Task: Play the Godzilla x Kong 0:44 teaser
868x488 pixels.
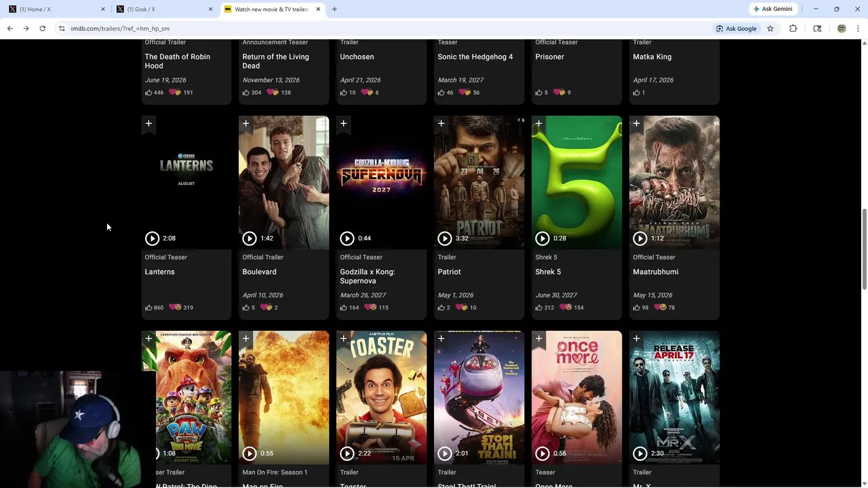Action: 347,239
